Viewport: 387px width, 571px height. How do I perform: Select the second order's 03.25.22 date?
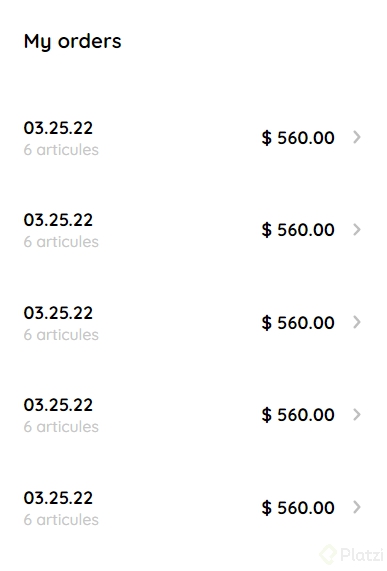(58, 220)
